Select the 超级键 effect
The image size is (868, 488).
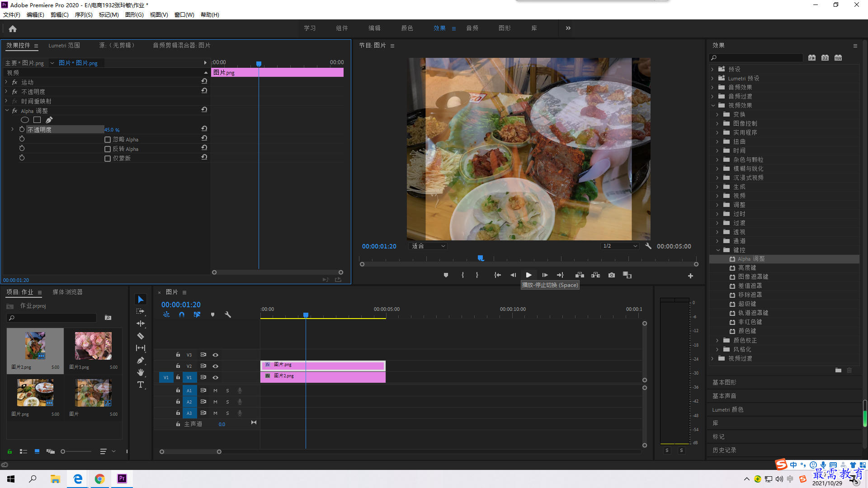(747, 304)
